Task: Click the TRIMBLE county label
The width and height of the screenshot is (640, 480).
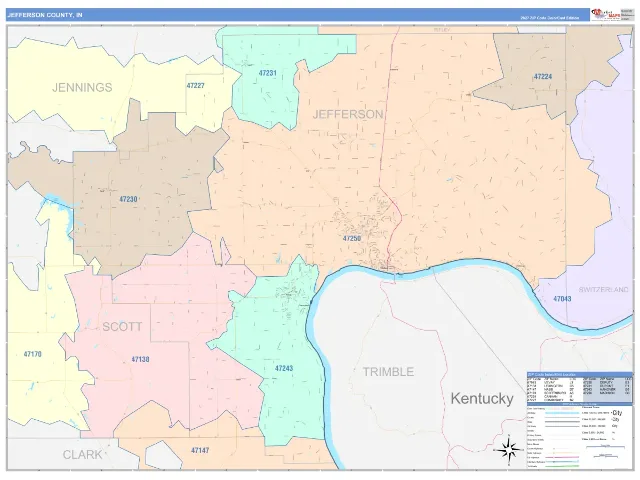Action: [388, 372]
